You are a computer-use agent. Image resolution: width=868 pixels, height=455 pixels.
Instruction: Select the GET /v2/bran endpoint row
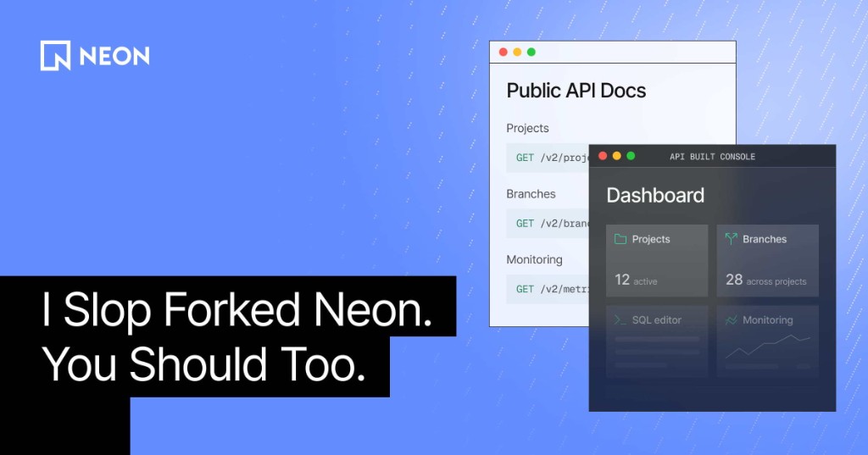548,224
